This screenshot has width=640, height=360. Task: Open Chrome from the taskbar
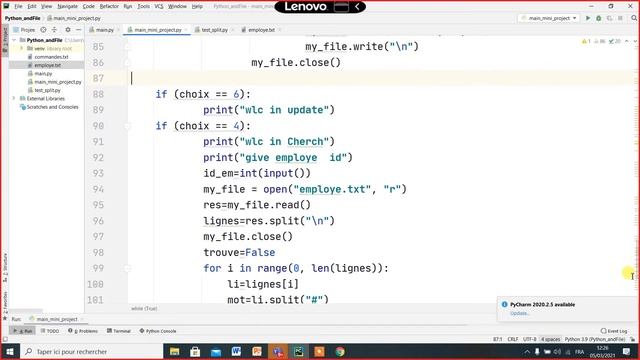pos(340,351)
